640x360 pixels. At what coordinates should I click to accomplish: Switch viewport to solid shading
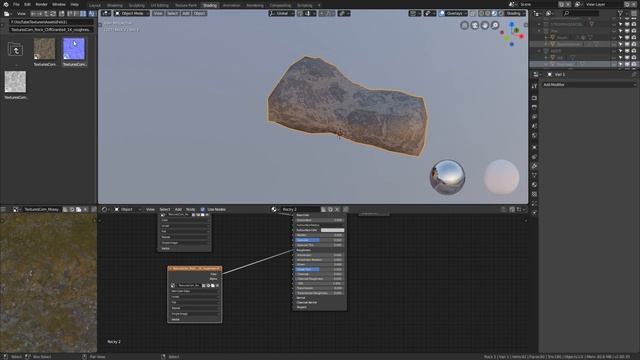coord(488,13)
